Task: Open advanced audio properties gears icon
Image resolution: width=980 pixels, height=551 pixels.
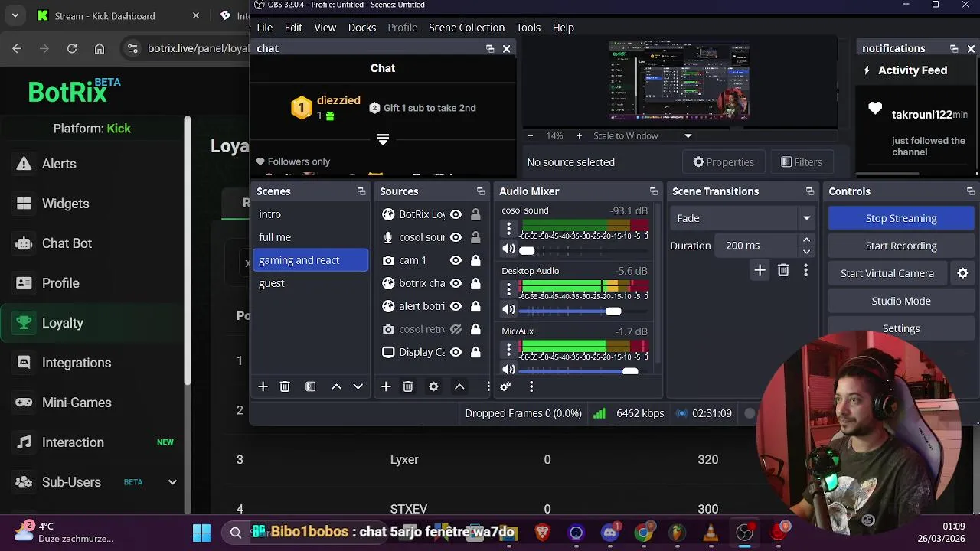Action: coord(505,387)
